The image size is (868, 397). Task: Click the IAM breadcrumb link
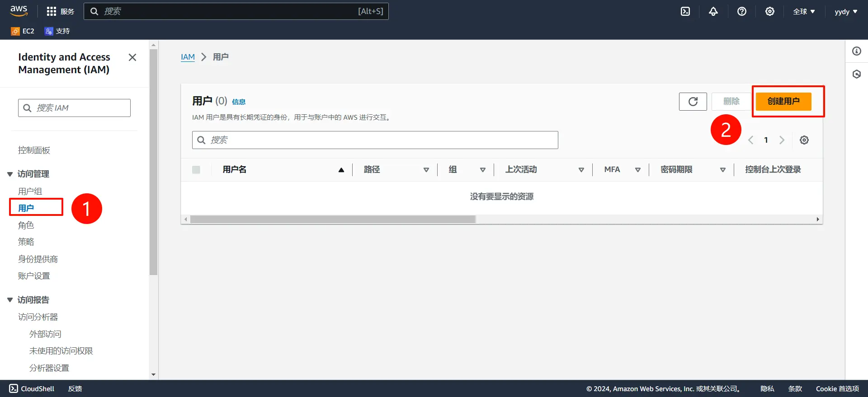click(x=188, y=57)
